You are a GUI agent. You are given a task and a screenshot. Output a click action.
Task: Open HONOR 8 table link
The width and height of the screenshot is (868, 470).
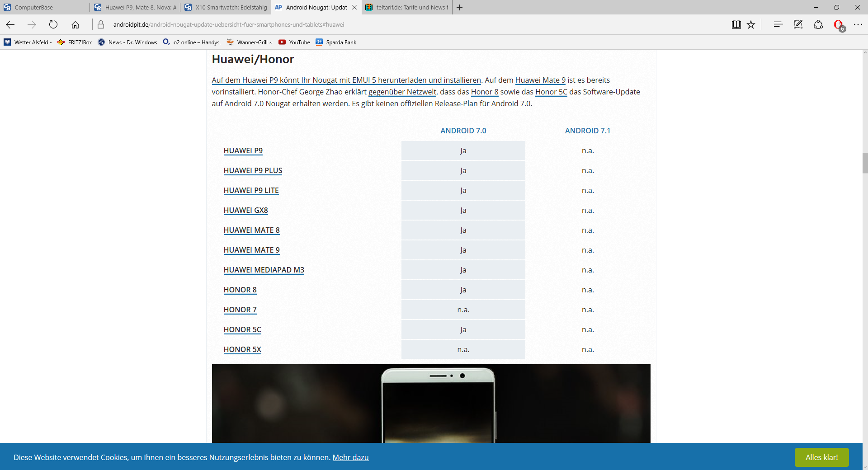coord(240,290)
